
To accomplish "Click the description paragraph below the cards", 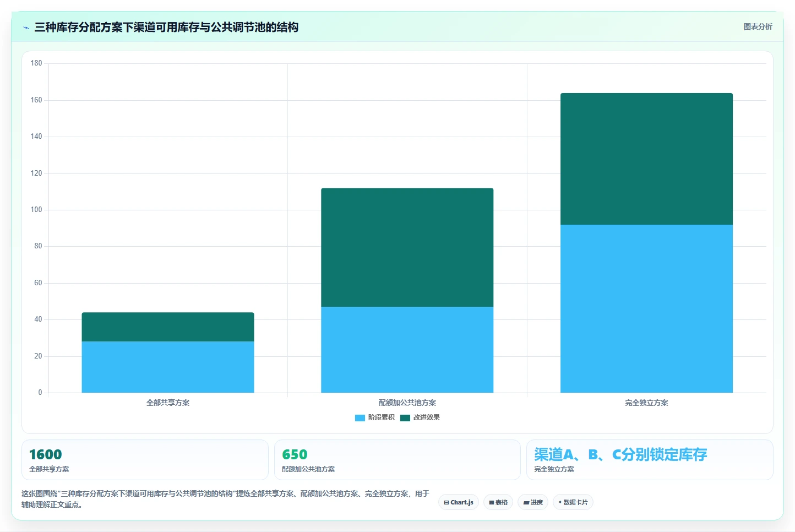I will (225, 499).
